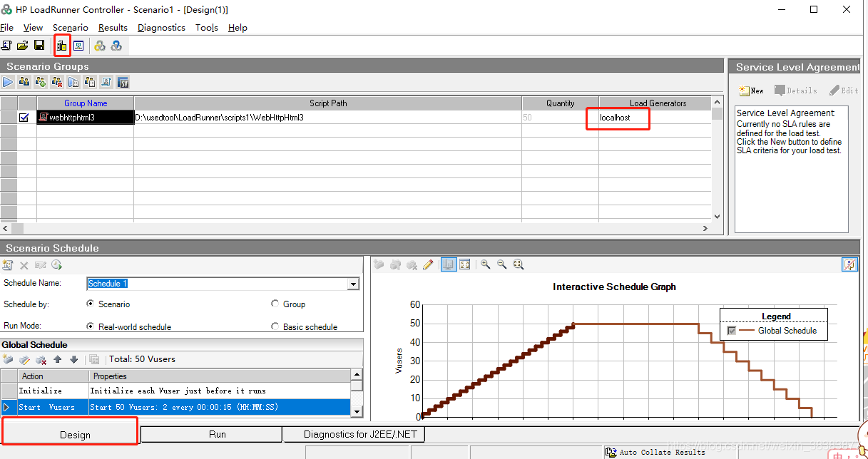868x459 pixels.
Task: Click the monitor-screen icon in the main toolbar
Action: pos(78,46)
